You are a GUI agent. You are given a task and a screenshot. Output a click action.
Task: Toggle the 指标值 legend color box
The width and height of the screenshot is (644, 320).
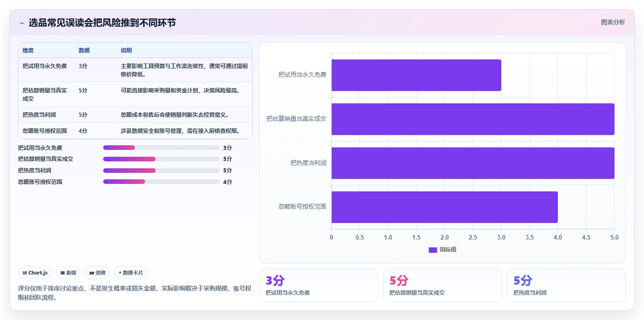[433, 250]
